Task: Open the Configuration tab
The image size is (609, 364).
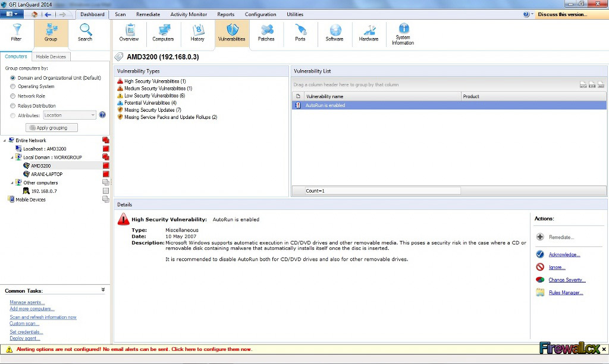Action: point(260,14)
